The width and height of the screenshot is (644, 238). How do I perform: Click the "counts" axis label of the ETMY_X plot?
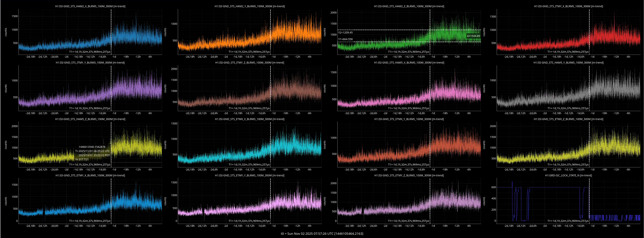[6, 201]
